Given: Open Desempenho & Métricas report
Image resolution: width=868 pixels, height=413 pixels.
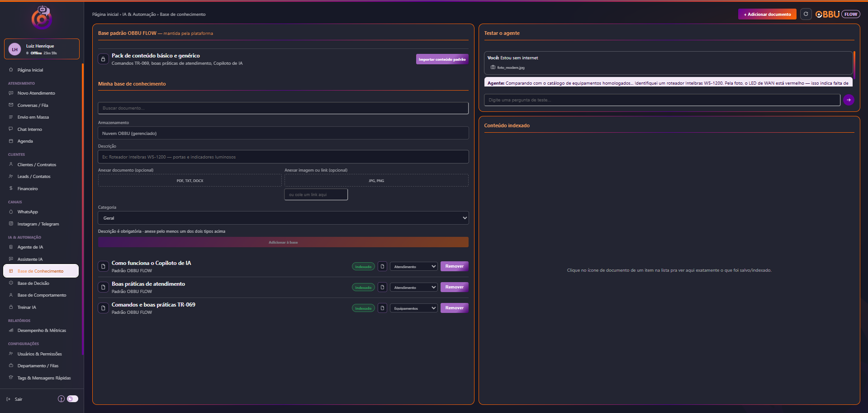Looking at the screenshot, I should tap(42, 331).
